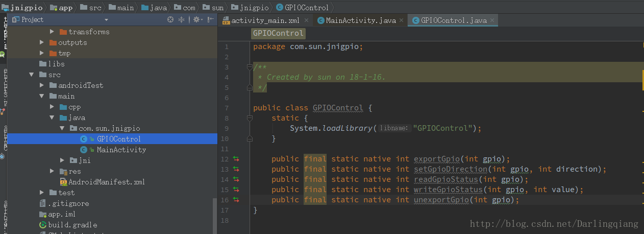644x234 pixels.
Task: Click the app.iml file icon
Action: click(x=43, y=214)
